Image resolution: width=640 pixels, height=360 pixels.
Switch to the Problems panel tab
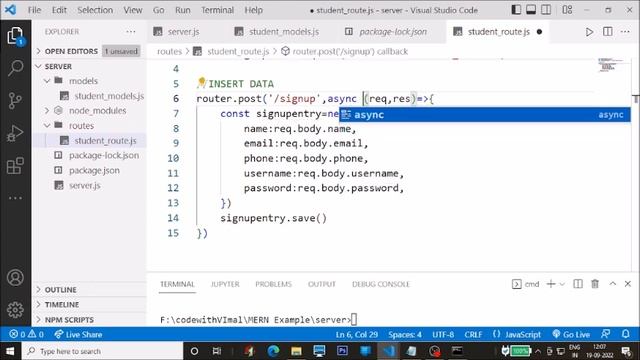coord(273,284)
